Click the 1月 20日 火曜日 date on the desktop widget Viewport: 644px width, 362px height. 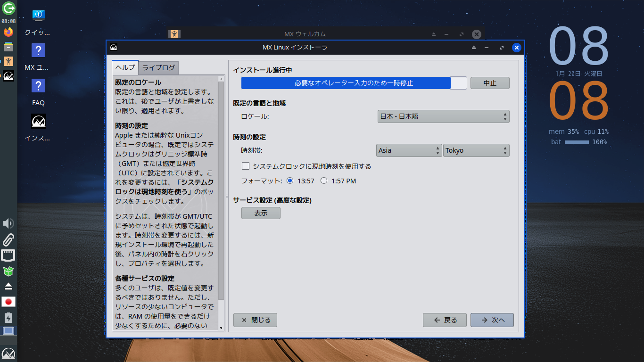pos(578,74)
